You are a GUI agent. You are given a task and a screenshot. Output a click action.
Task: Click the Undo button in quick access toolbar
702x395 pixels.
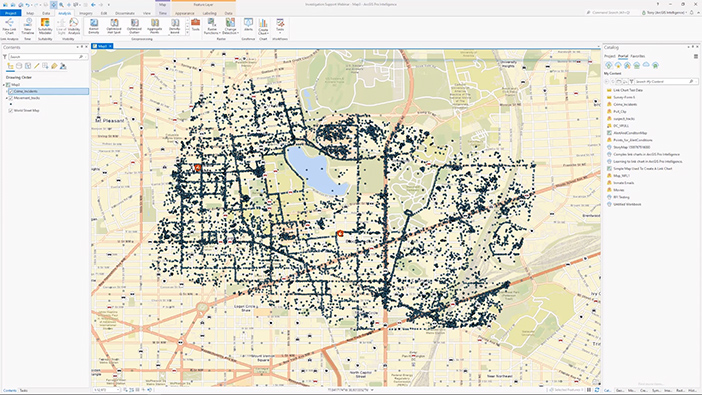point(28,4)
